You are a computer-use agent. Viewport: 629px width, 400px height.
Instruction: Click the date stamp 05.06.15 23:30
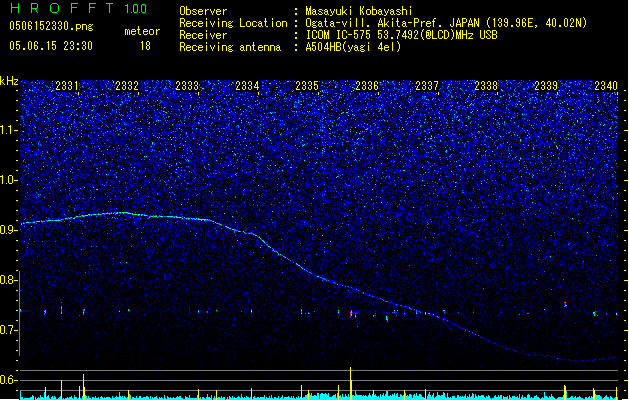pos(51,46)
